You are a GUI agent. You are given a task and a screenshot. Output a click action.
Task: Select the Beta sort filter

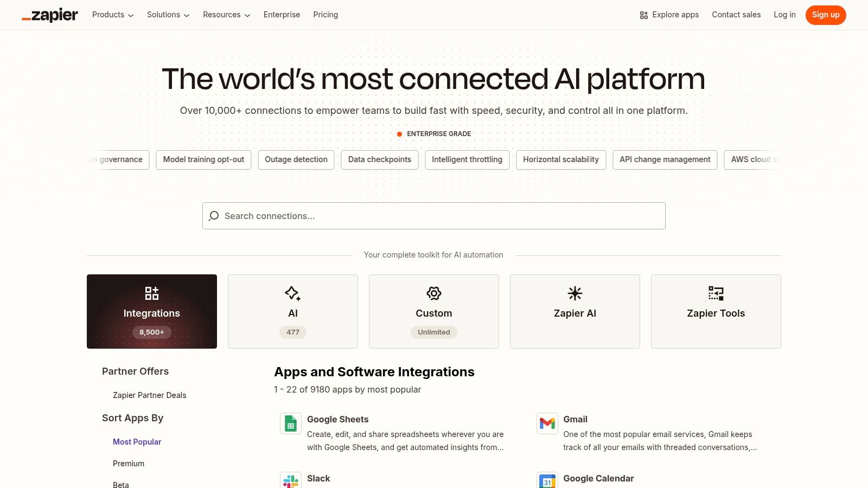click(x=120, y=485)
